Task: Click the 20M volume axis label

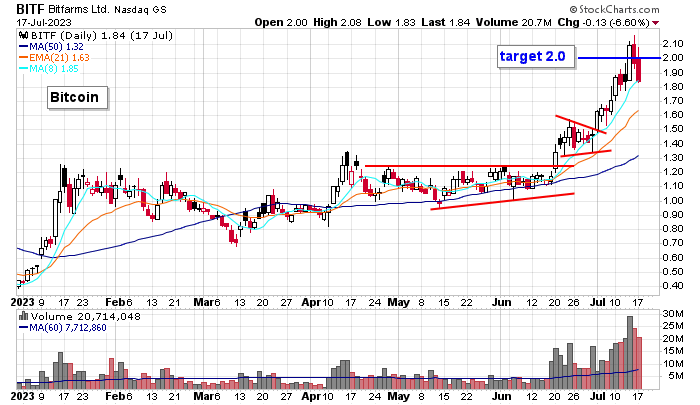Action: [673, 338]
